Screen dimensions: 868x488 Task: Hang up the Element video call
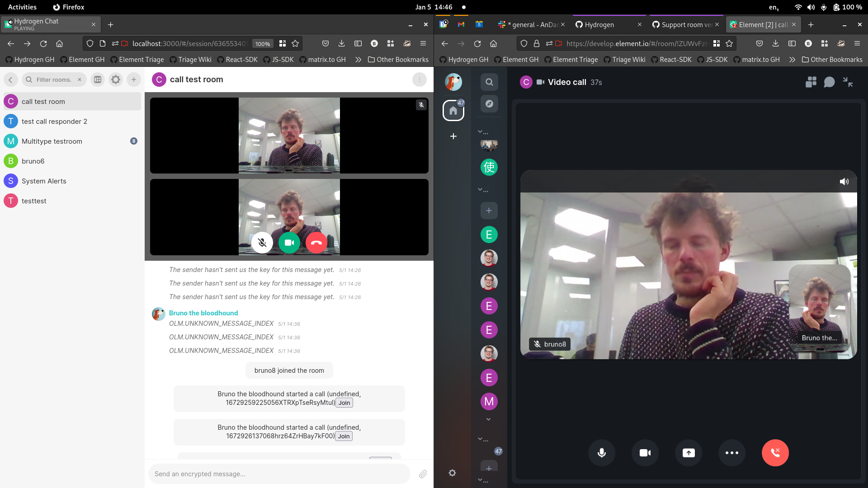(x=775, y=453)
